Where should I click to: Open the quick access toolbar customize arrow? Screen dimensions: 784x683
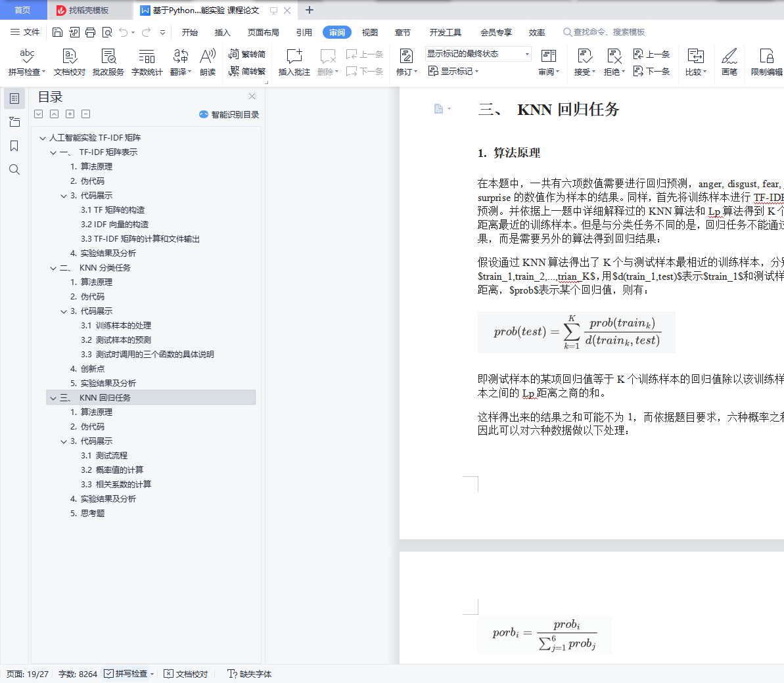click(x=162, y=32)
